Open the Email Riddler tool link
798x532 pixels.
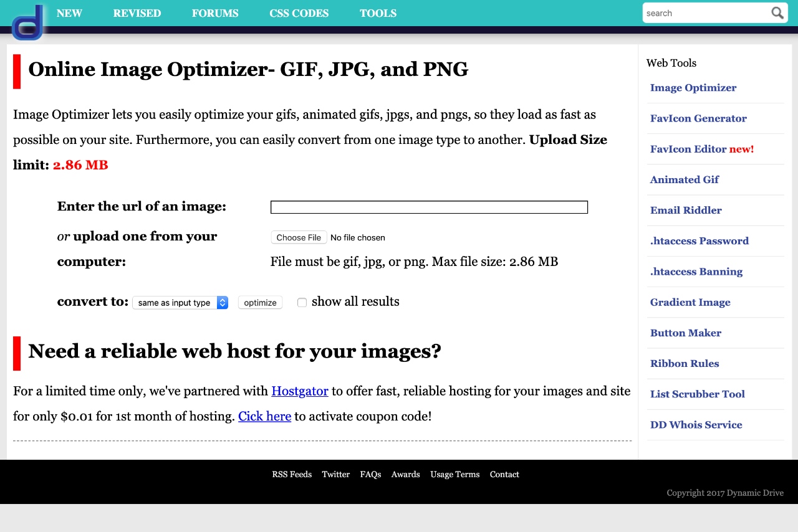(x=686, y=210)
